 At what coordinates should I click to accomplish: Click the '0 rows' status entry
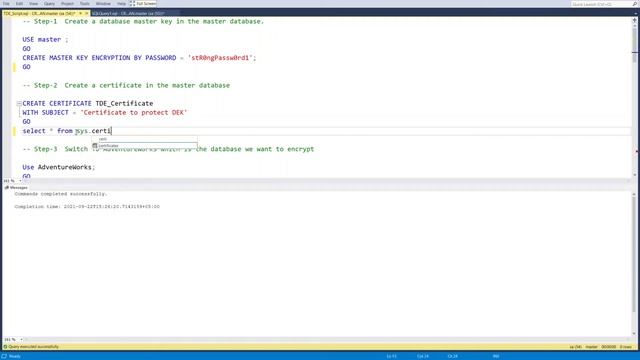coord(626,347)
